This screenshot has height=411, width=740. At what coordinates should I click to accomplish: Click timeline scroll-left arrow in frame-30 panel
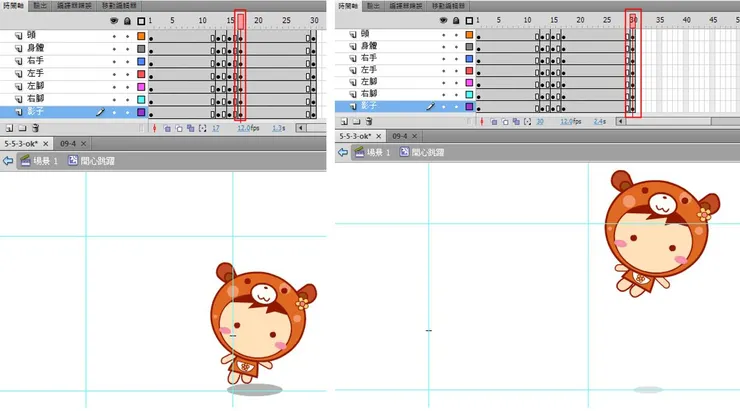621,121
